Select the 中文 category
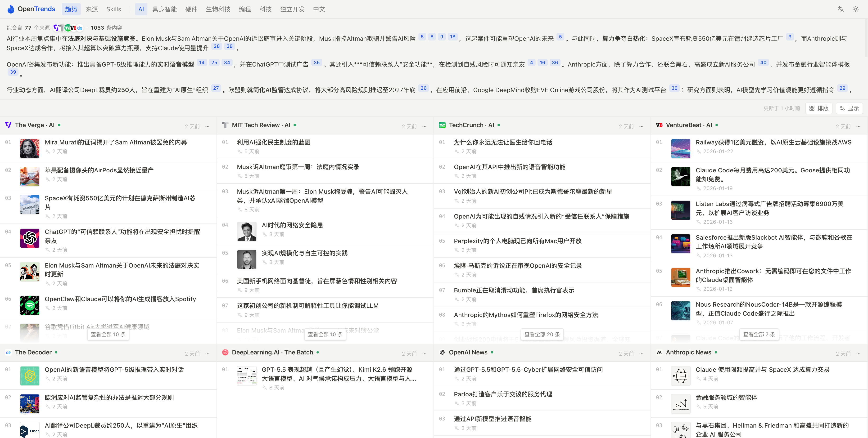 click(x=319, y=9)
